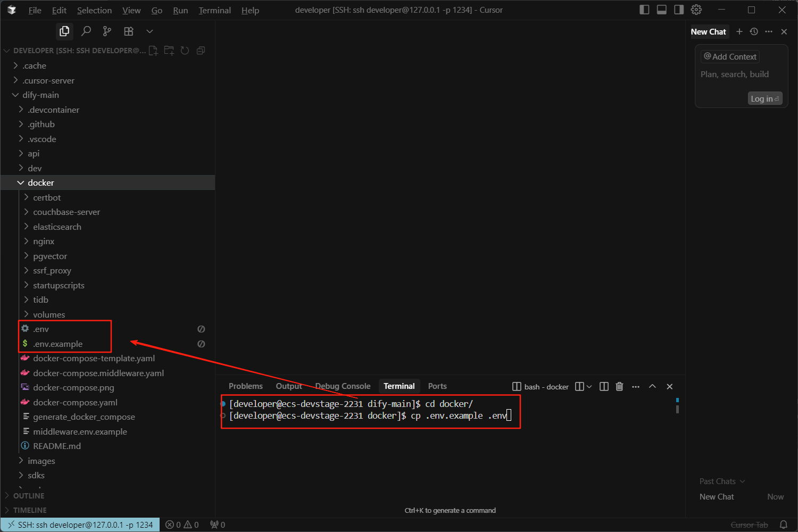This screenshot has width=798, height=532.
Task: Open the New Chat history entry
Action: coord(742,497)
